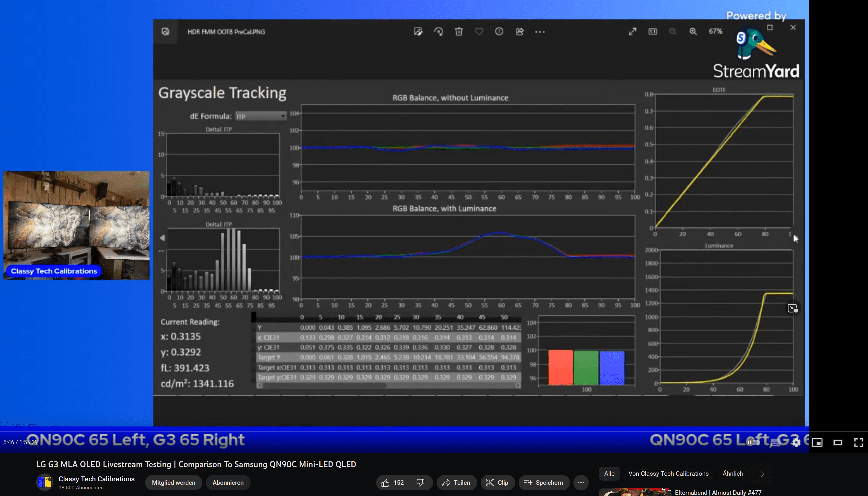Switch to theater mode
Screen dimensions: 868x496
838,442
